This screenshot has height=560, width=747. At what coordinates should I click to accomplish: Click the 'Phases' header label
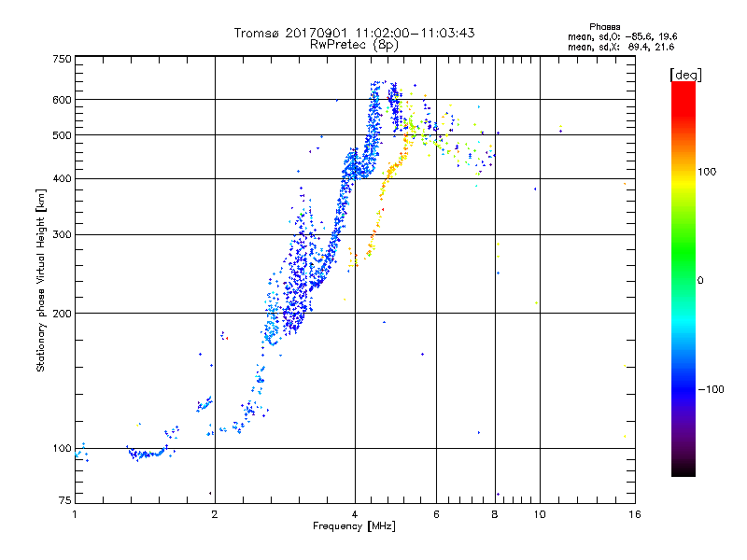click(604, 27)
